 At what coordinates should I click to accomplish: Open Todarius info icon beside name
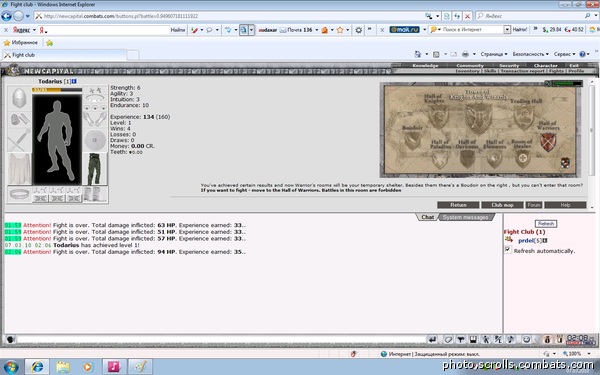(x=74, y=81)
